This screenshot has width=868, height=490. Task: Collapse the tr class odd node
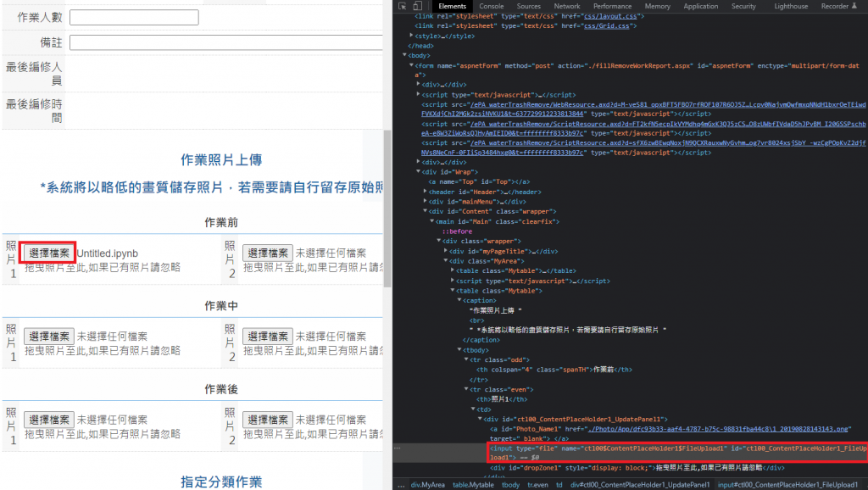465,360
